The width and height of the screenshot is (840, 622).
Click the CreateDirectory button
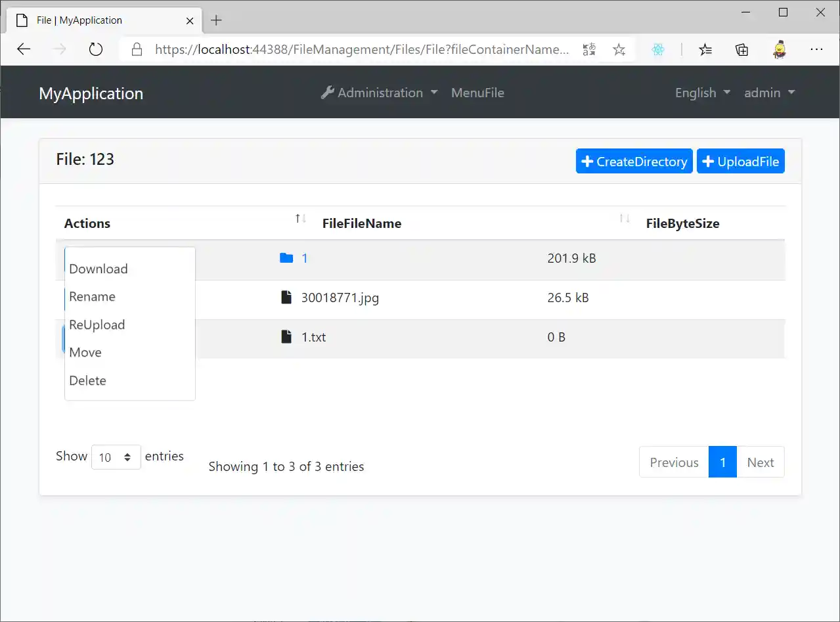click(634, 162)
